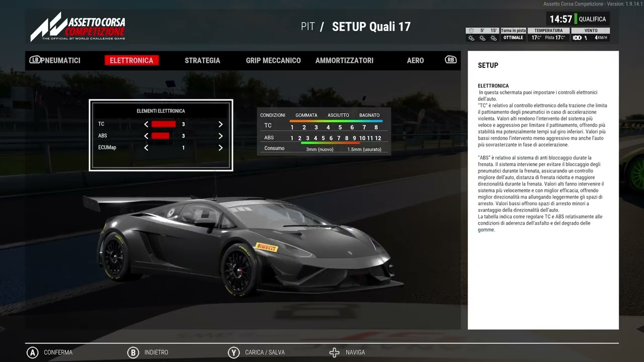This screenshot has width=644, height=362.
Task: Click the PIT breadcrumb
Action: coord(308,27)
